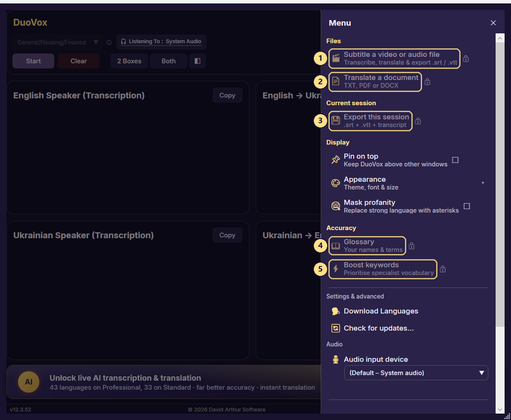Viewport: 511px width, 420px height.
Task: Click the menu scrollbar thumb
Action: pos(499,184)
